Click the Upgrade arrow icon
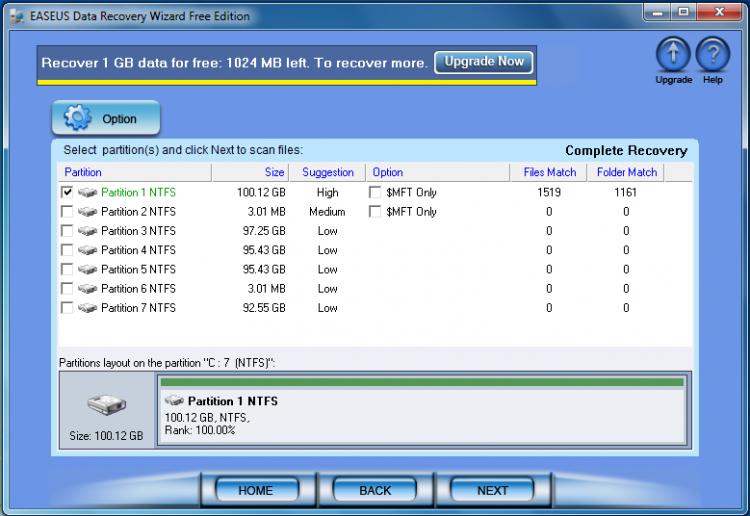This screenshot has width=750, height=516. pyautogui.click(x=673, y=55)
